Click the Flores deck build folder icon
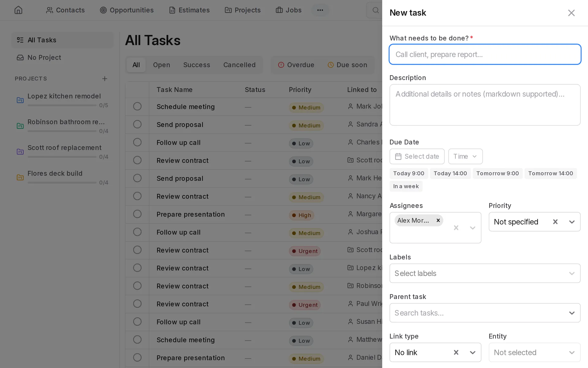 (20, 177)
